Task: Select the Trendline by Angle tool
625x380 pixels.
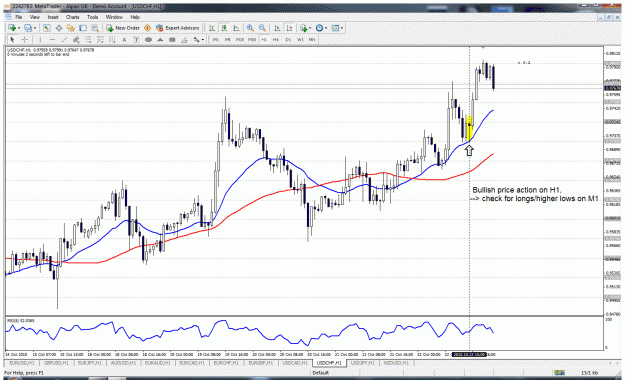Action: [184, 39]
